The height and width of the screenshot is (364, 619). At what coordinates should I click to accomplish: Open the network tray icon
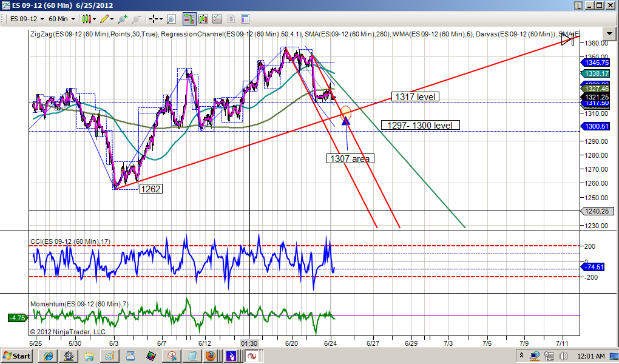549,356
